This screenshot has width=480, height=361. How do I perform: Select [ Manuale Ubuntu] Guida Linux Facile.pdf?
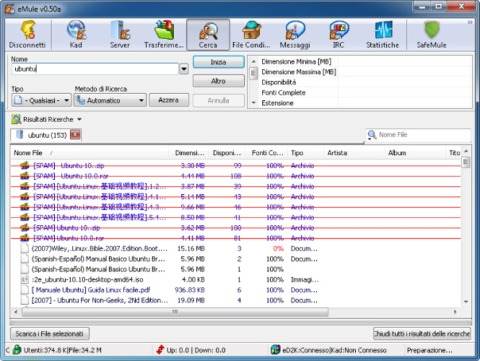click(236, 290)
